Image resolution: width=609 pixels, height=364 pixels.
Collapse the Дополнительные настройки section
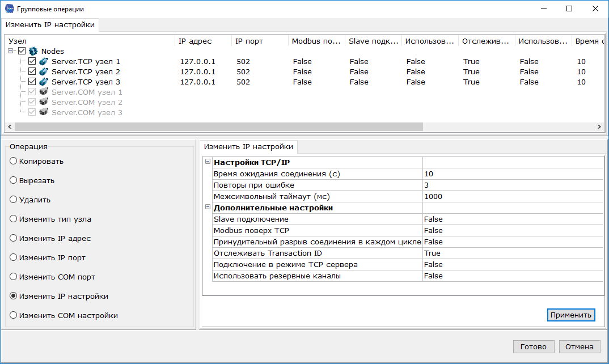coord(208,208)
